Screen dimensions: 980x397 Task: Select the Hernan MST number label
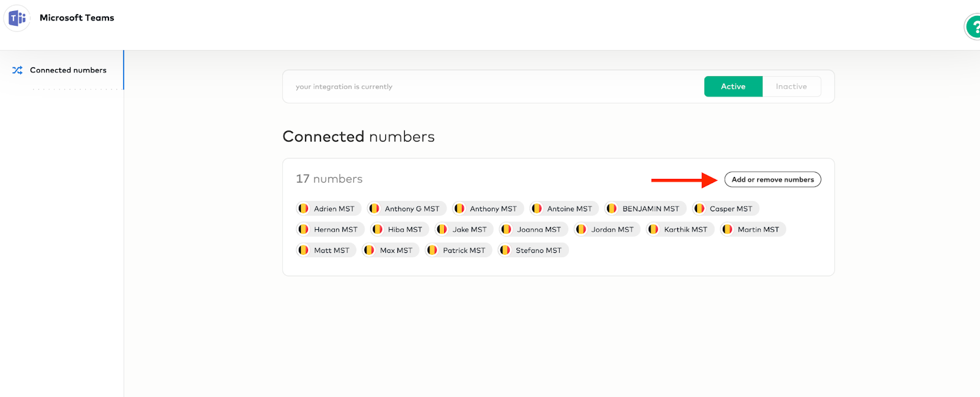click(x=336, y=230)
